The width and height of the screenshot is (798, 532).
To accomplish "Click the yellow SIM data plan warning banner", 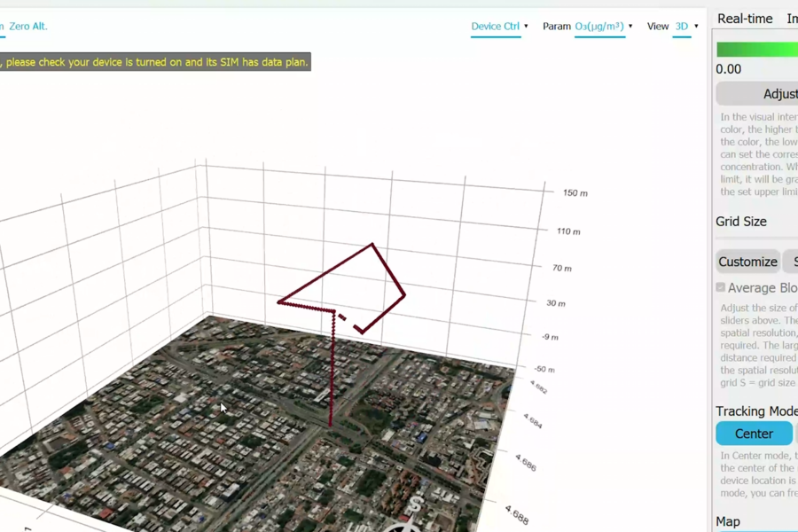I will click(x=155, y=63).
